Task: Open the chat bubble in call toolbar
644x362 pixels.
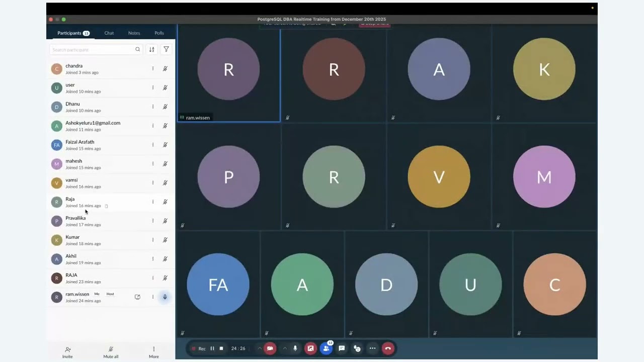Action: pyautogui.click(x=342, y=348)
